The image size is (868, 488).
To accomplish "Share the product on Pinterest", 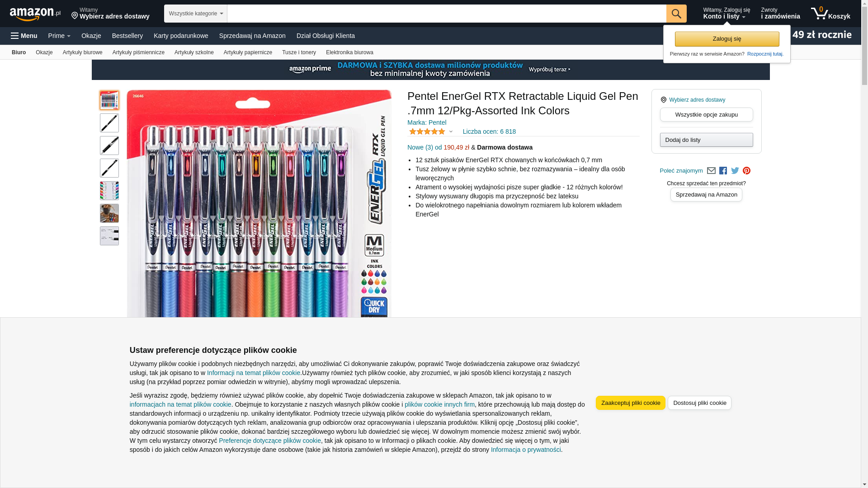I will pyautogui.click(x=746, y=171).
